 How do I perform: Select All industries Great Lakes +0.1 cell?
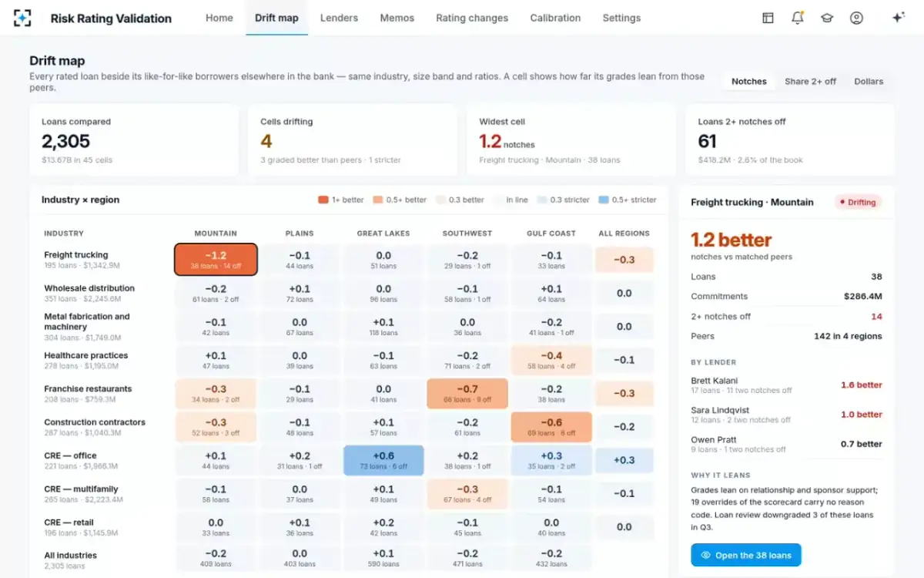pyautogui.click(x=383, y=559)
